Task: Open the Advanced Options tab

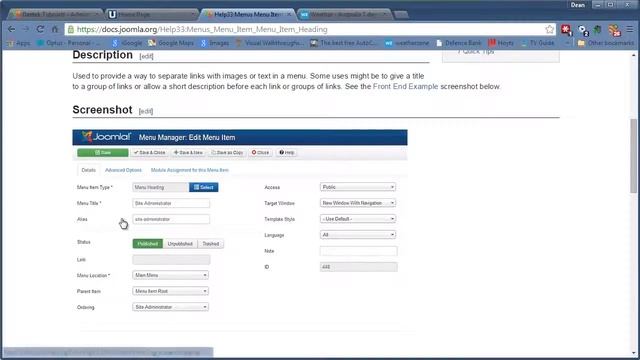Action: pos(123,170)
